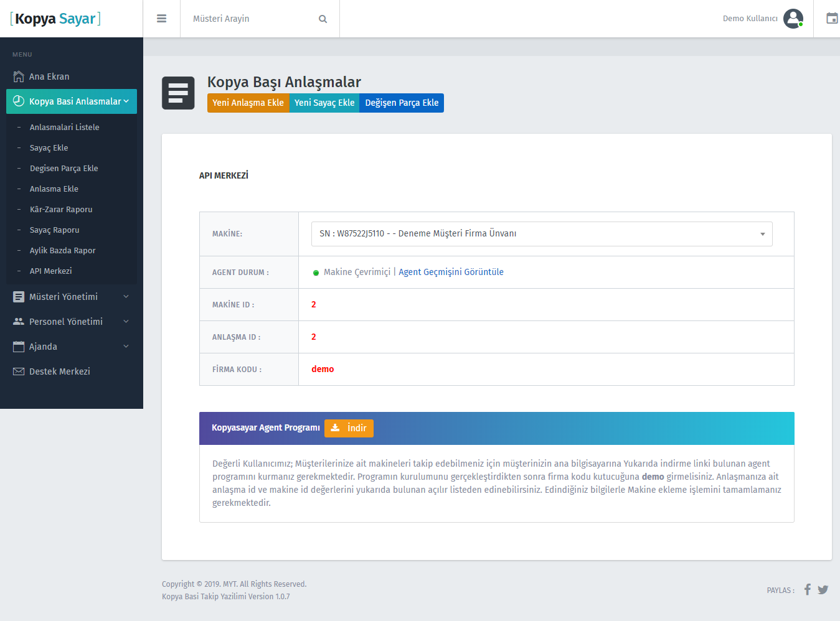Open the calendar icon in header

(x=831, y=19)
